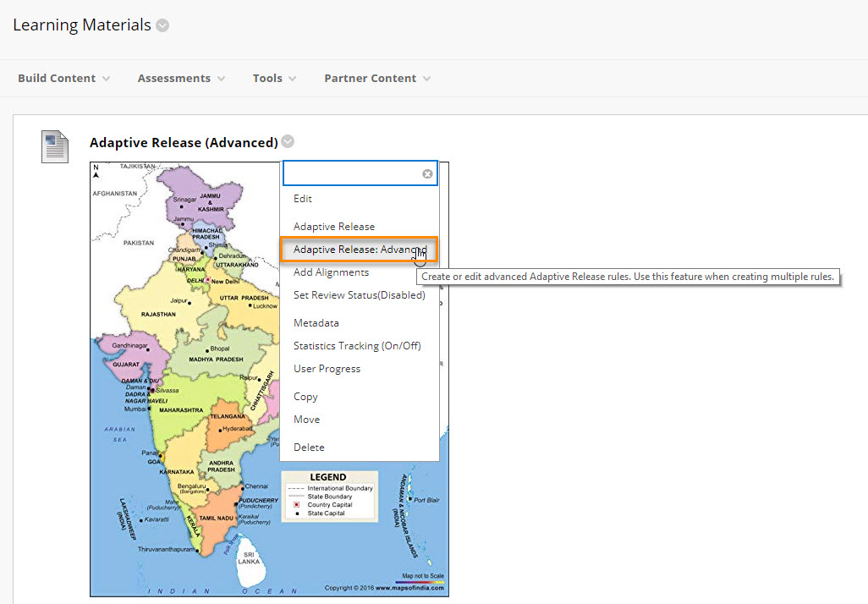
Task: Click the Adaptive Release (Advanced) title
Action: [x=184, y=142]
